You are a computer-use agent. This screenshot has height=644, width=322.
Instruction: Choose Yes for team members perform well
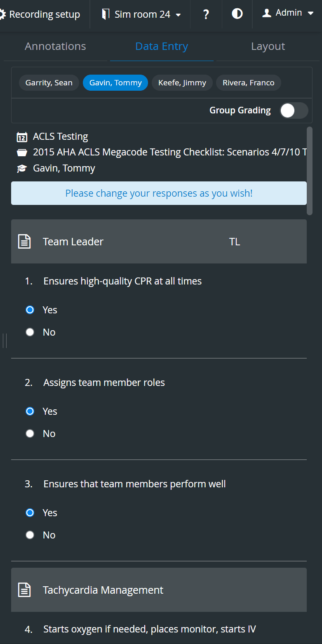[30, 513]
